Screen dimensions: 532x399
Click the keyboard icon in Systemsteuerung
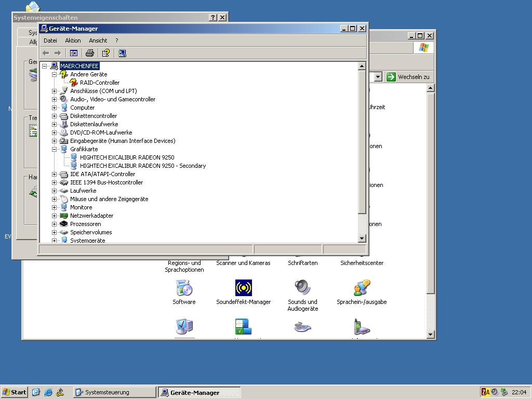tap(303, 327)
